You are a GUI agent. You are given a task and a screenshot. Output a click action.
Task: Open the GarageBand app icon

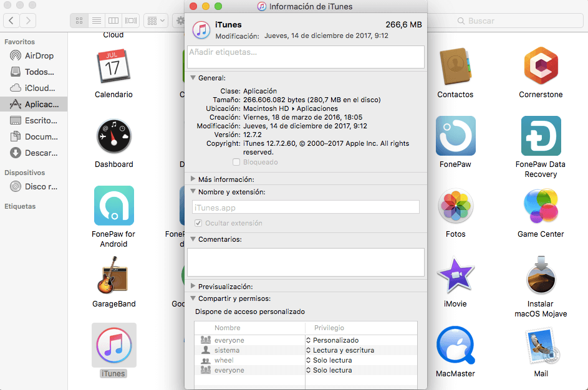pyautogui.click(x=113, y=275)
